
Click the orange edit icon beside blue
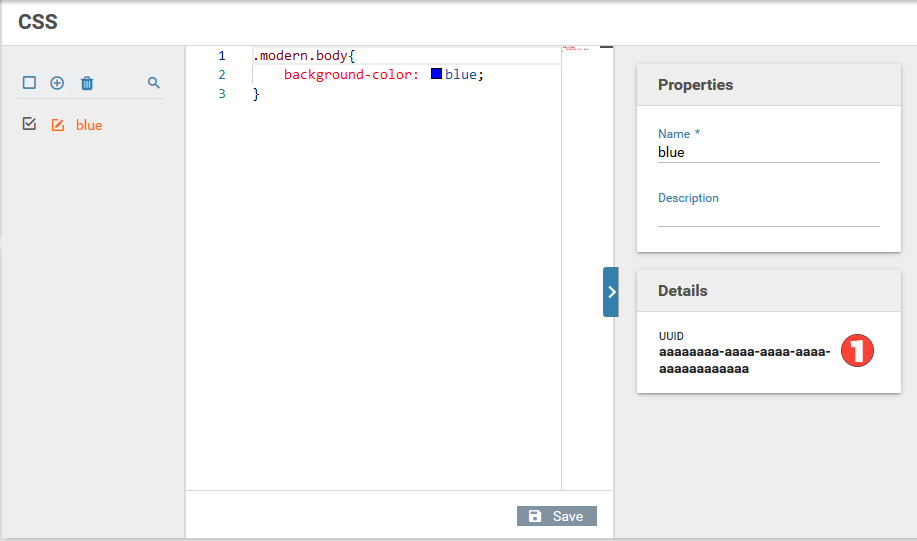(x=58, y=125)
